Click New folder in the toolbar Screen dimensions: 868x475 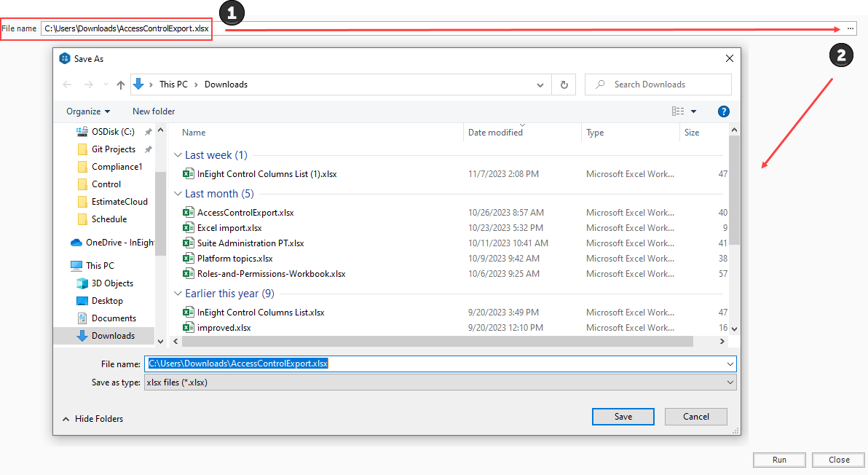[x=154, y=111]
